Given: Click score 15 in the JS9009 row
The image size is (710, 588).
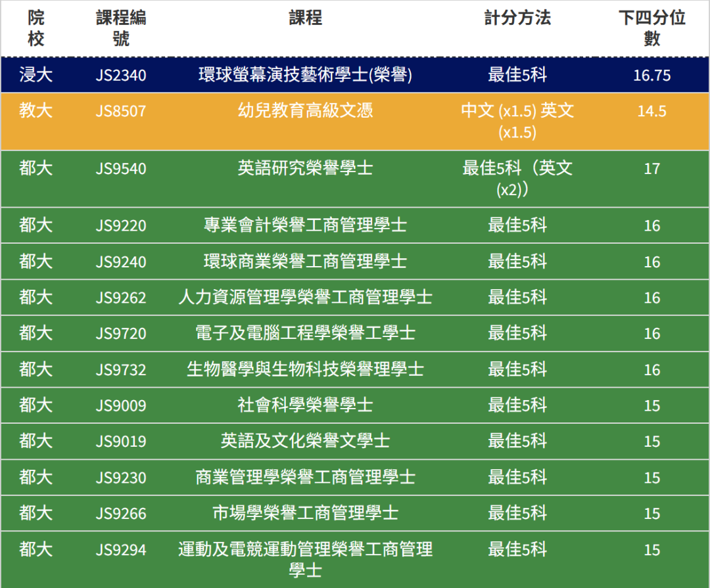Looking at the screenshot, I should click(x=652, y=405).
